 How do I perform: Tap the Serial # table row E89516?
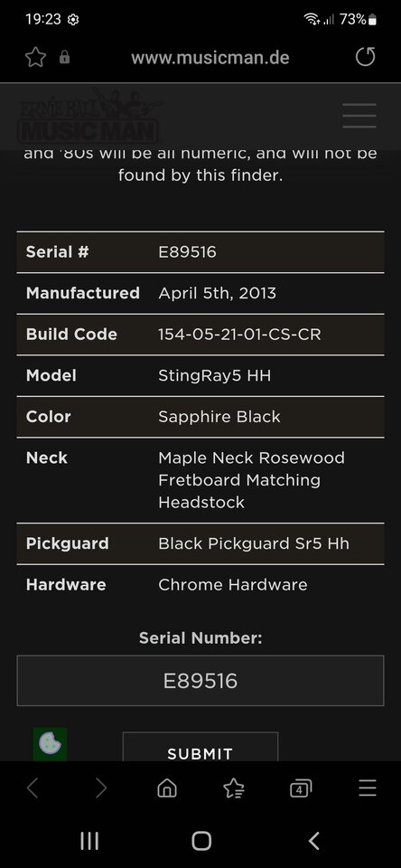point(200,252)
